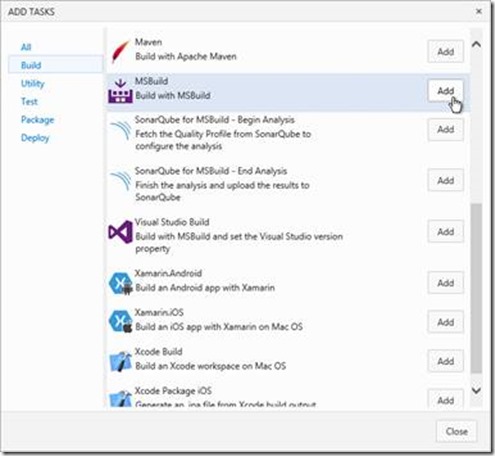
Task: Click the Close button
Action: pos(456,432)
